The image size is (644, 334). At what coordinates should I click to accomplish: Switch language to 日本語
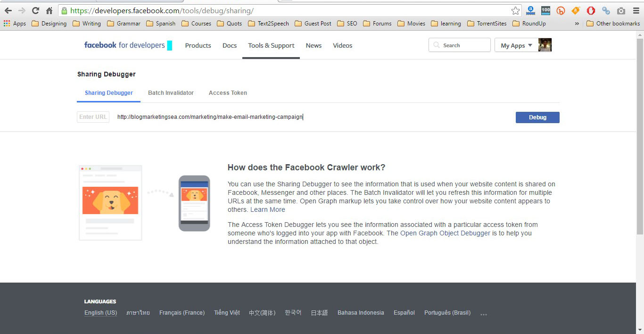pos(319,313)
